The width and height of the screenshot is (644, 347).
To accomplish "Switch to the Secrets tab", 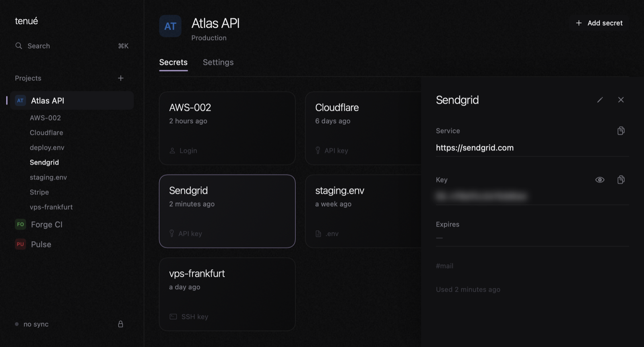I will click(173, 62).
